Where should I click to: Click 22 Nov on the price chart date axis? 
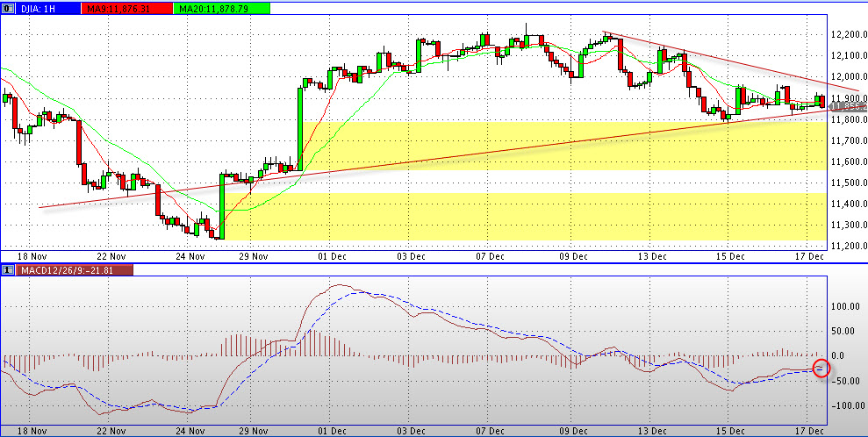110,256
